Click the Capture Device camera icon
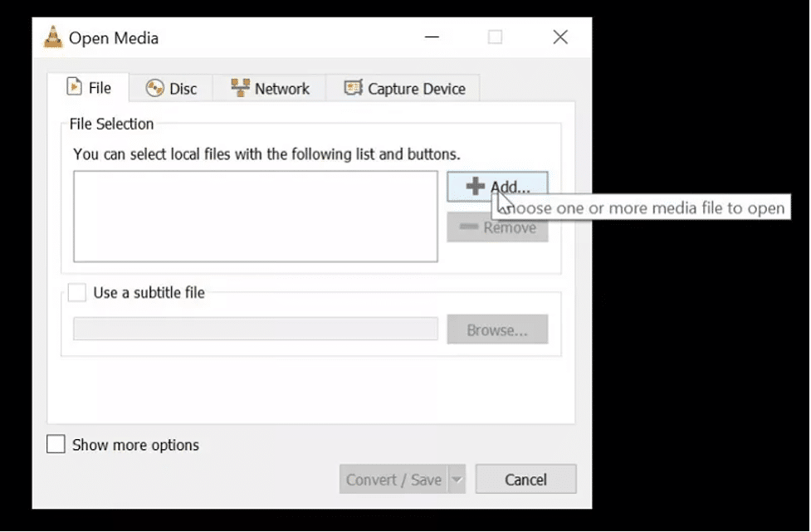The width and height of the screenshot is (811, 532). [x=354, y=86]
